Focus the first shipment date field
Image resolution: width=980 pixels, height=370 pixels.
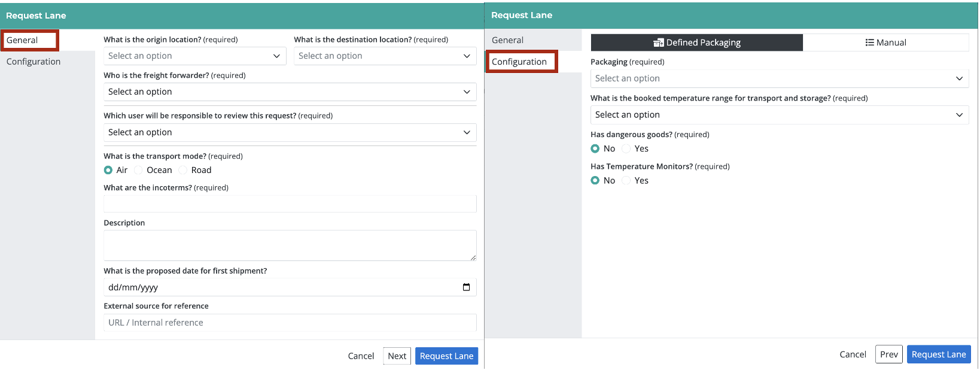click(290, 287)
